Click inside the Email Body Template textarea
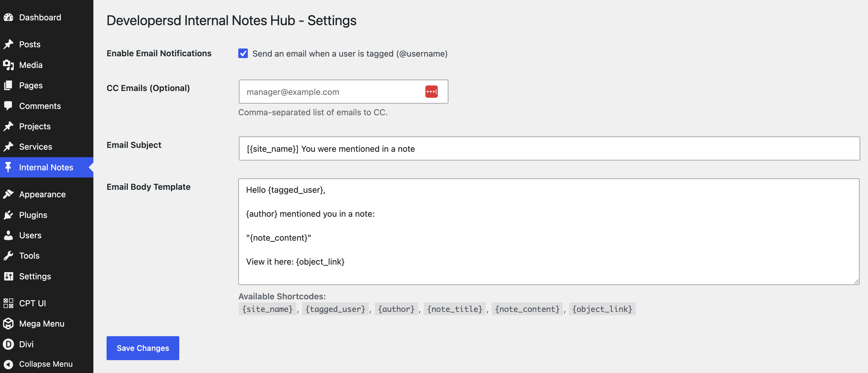868x373 pixels. 549,232
